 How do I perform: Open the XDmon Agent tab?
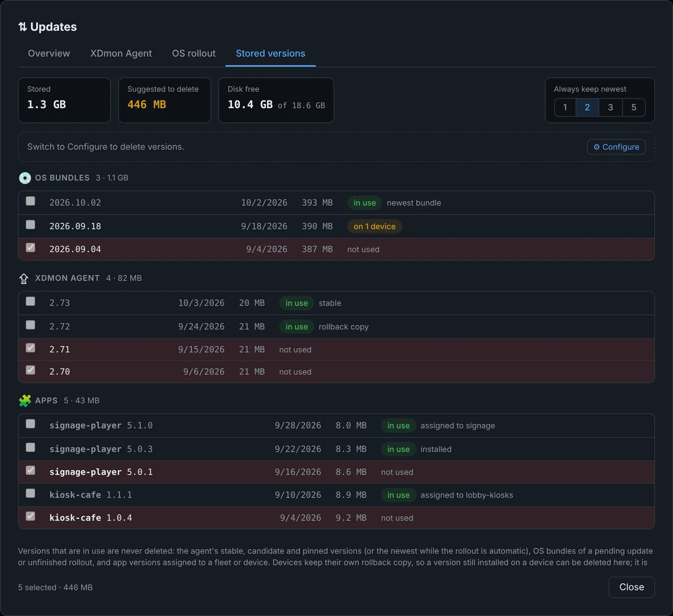(121, 53)
